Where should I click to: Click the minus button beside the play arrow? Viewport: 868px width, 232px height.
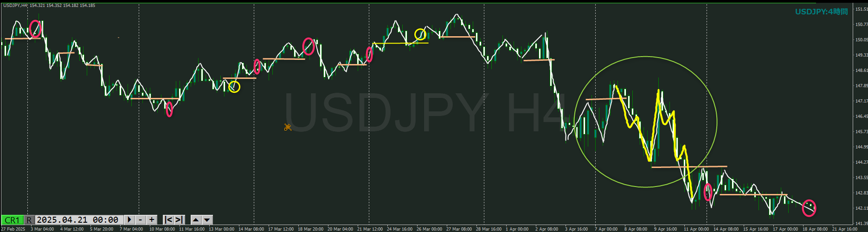(141, 220)
